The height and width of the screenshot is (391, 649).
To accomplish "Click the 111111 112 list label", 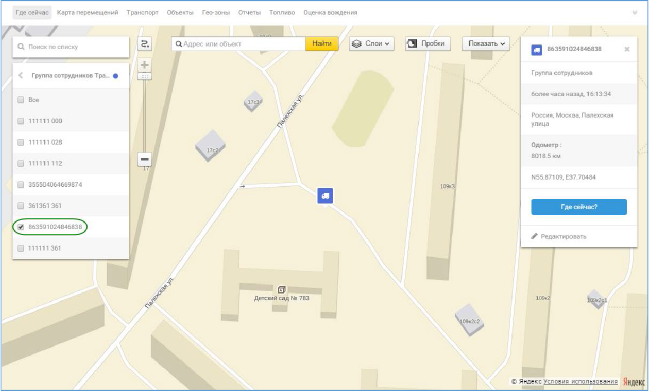I will (45, 163).
